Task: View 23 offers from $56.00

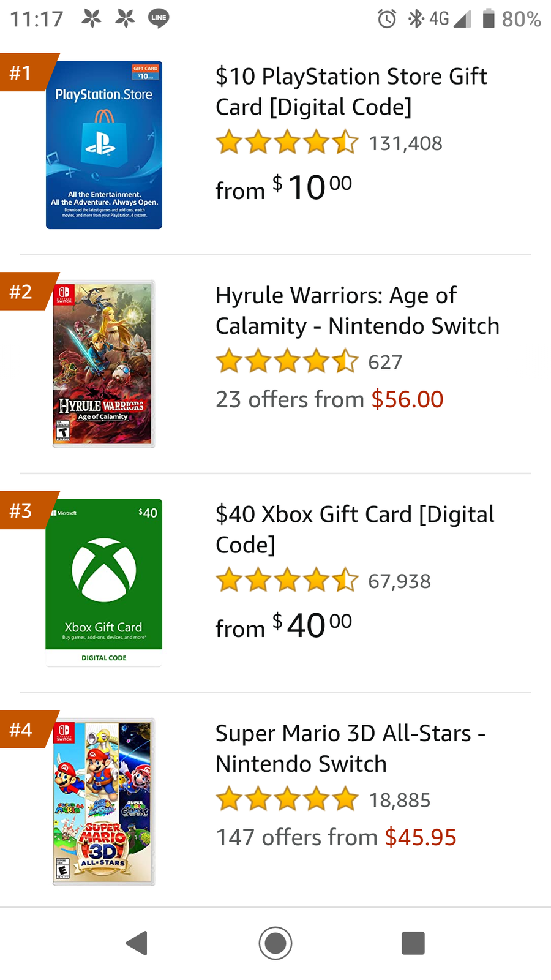Action: pyautogui.click(x=329, y=399)
